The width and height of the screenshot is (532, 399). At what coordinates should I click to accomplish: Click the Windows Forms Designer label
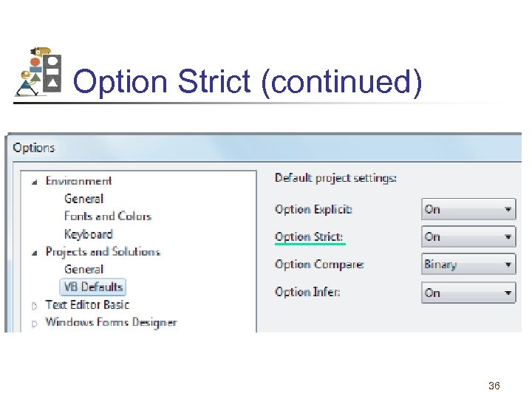click(111, 322)
